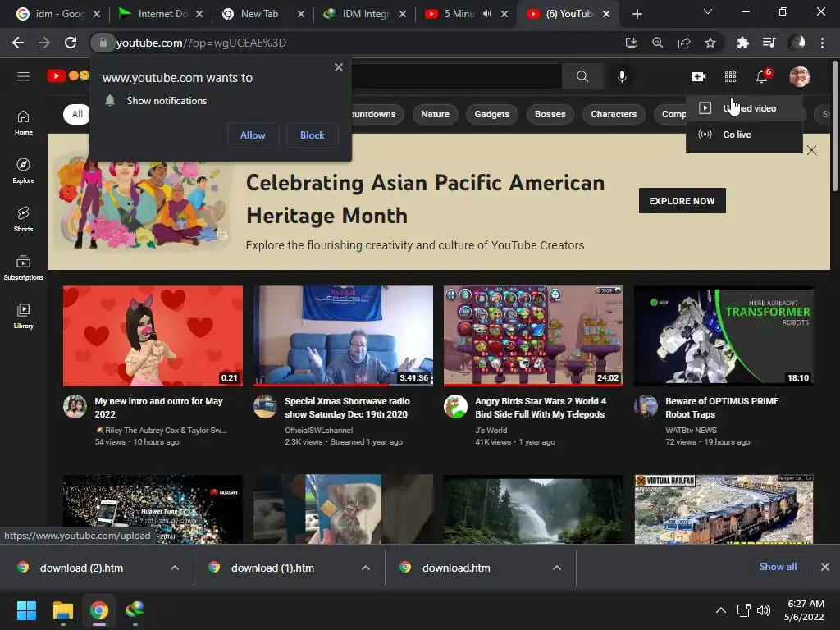Click the EXPLORE NOW banner button
This screenshot has height=630, width=840.
pos(682,201)
